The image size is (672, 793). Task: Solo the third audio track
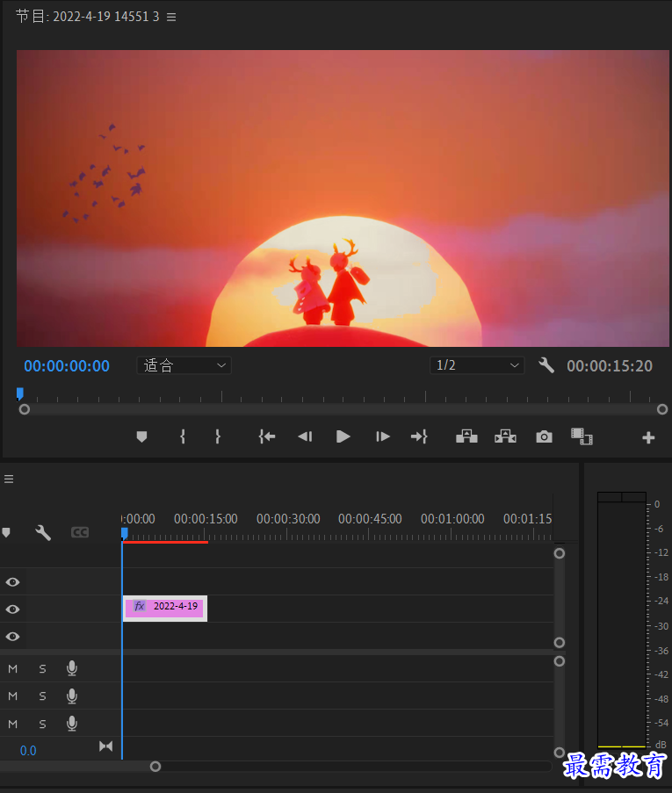(42, 725)
